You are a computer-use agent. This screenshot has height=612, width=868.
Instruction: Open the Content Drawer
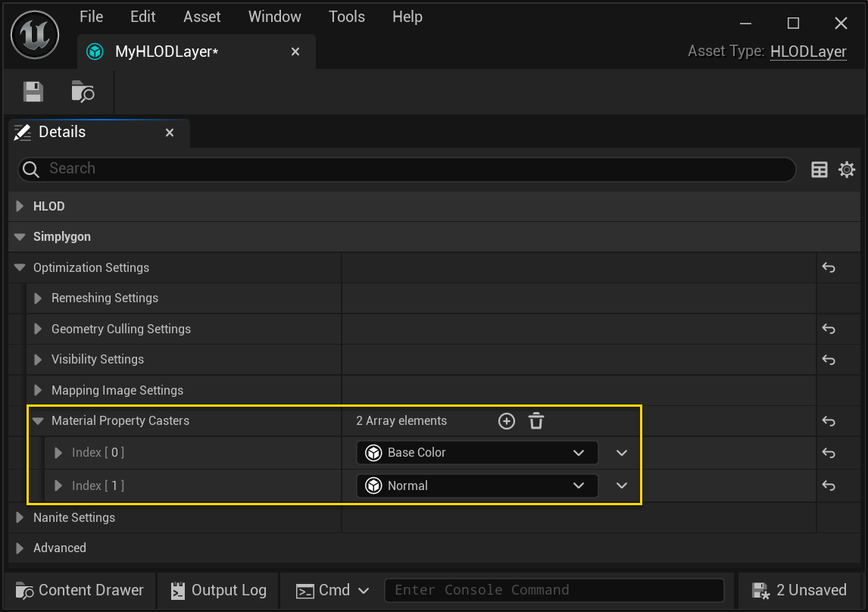80,590
